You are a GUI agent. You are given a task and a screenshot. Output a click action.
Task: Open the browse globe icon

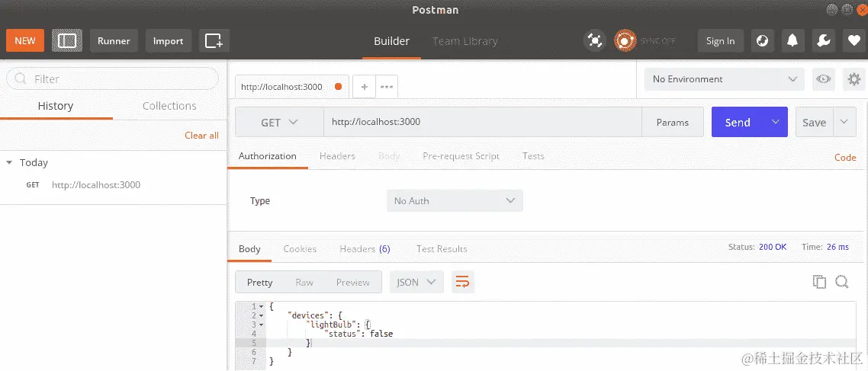(762, 41)
